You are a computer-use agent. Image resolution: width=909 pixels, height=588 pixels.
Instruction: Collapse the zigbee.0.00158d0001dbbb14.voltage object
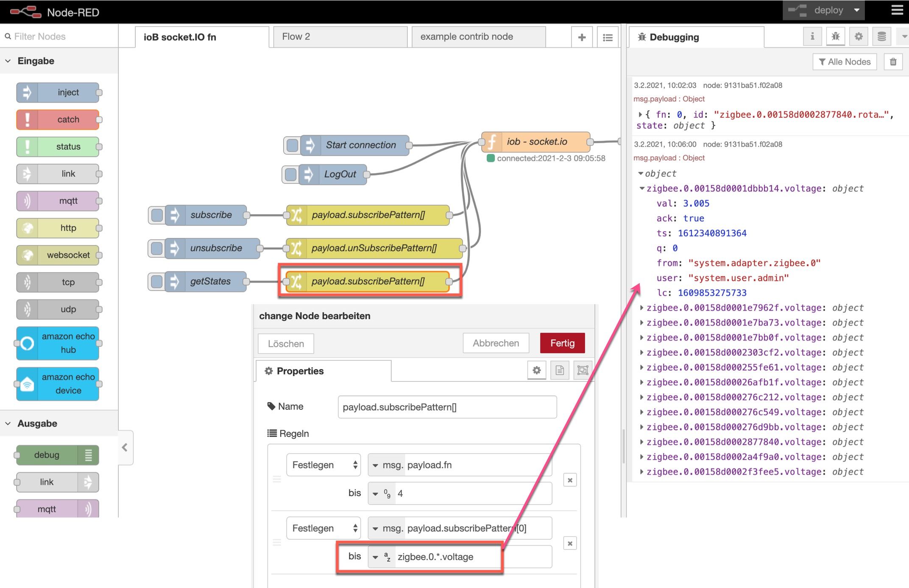[642, 189]
